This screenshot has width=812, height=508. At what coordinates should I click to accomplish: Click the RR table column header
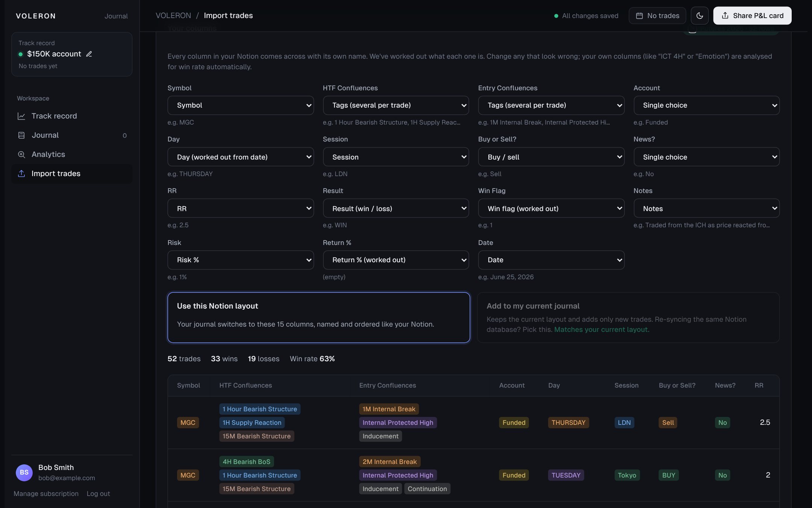759,385
